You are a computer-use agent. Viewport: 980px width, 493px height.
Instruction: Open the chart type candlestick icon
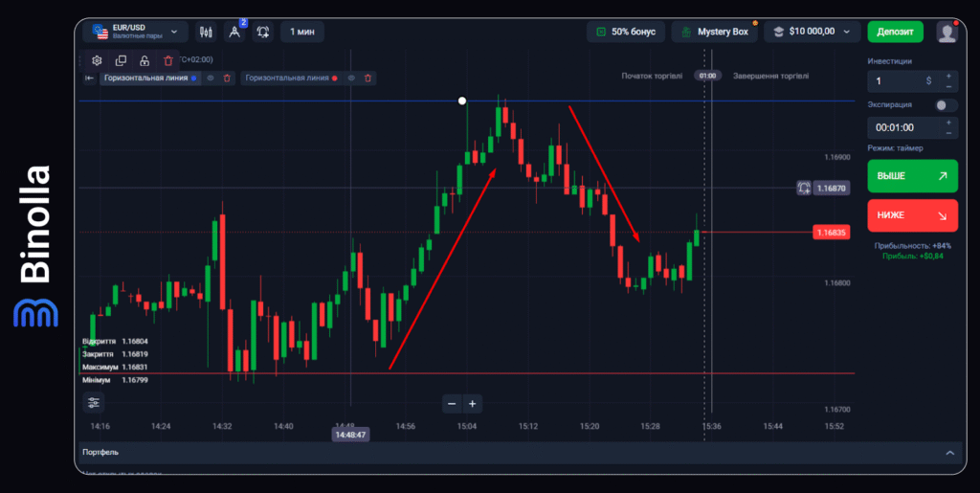(206, 32)
